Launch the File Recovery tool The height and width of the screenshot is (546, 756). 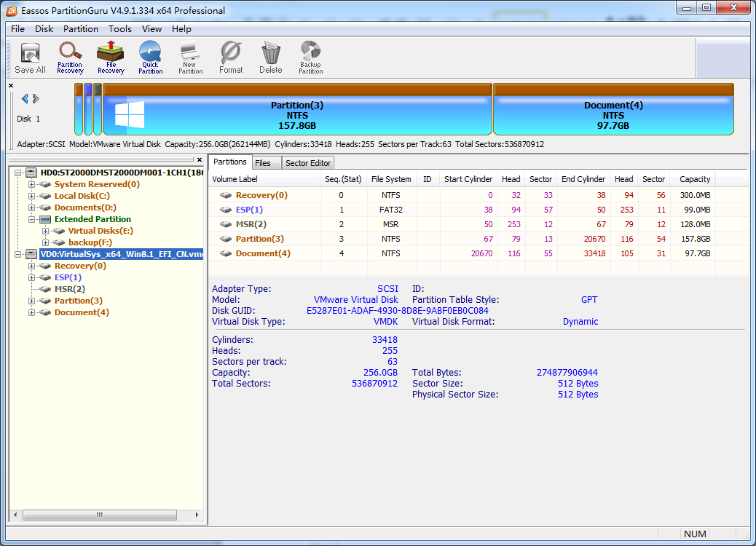point(111,58)
